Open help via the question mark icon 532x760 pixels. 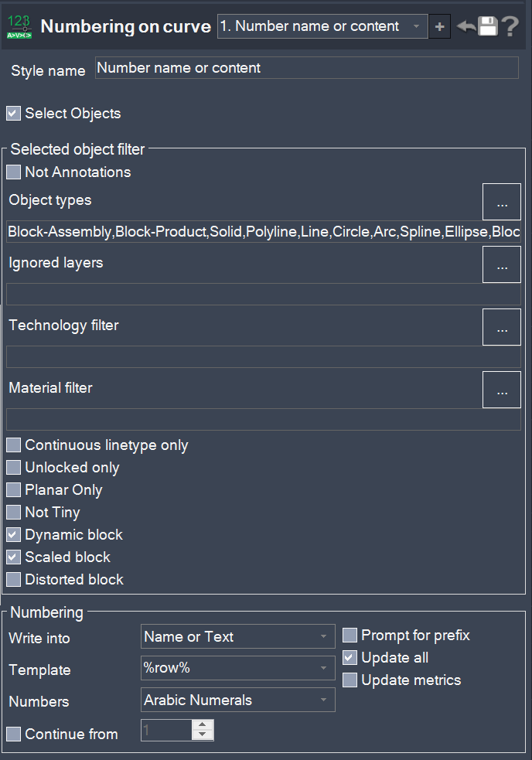tap(510, 26)
